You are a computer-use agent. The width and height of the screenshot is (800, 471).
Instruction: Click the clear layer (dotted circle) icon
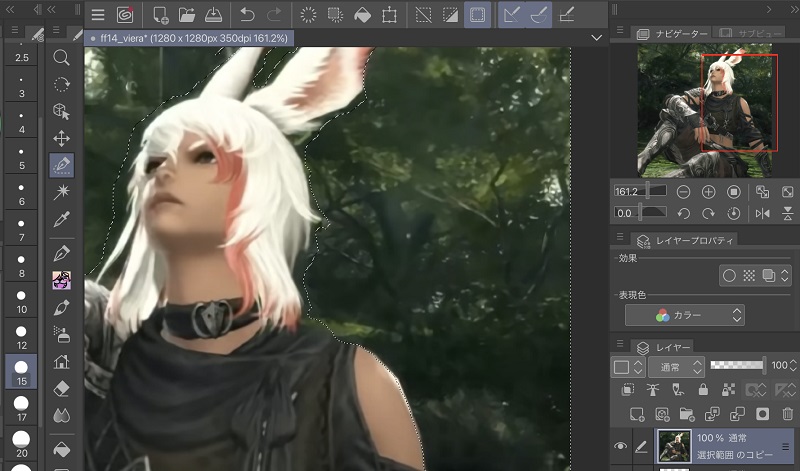pyautogui.click(x=308, y=15)
